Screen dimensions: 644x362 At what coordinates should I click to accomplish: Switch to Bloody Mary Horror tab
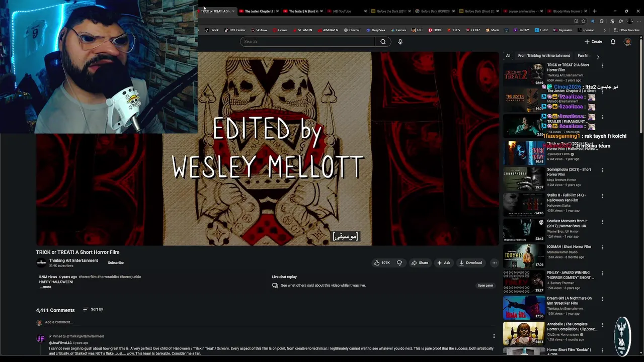click(567, 11)
